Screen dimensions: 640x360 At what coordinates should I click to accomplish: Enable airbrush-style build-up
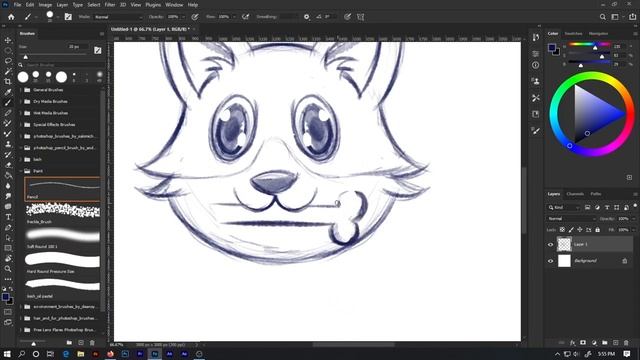tap(245, 17)
